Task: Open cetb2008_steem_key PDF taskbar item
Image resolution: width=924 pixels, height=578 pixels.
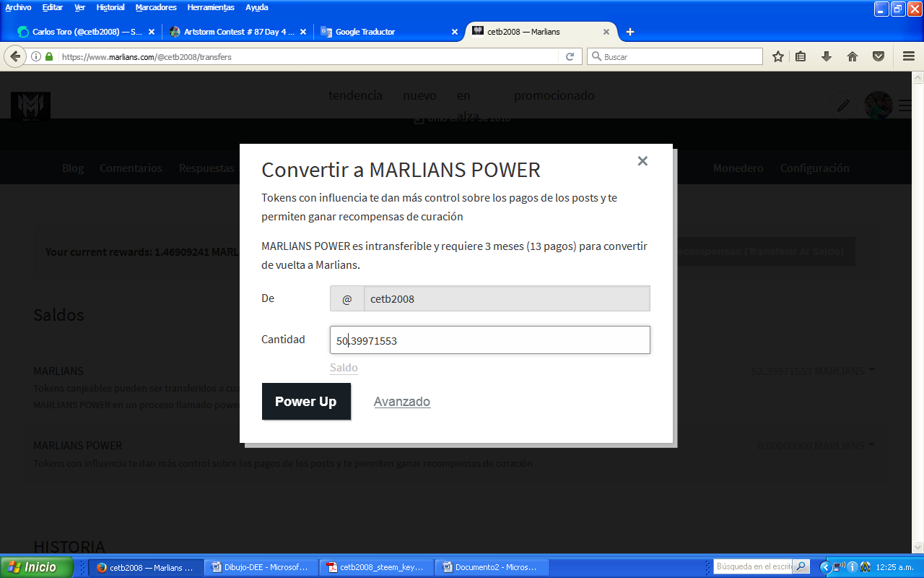Action: (376, 567)
